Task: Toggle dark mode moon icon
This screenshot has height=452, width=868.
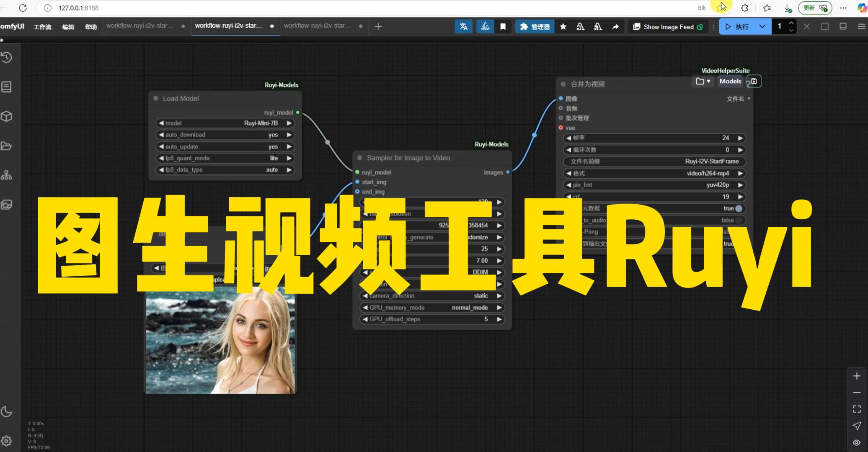Action: [7, 411]
